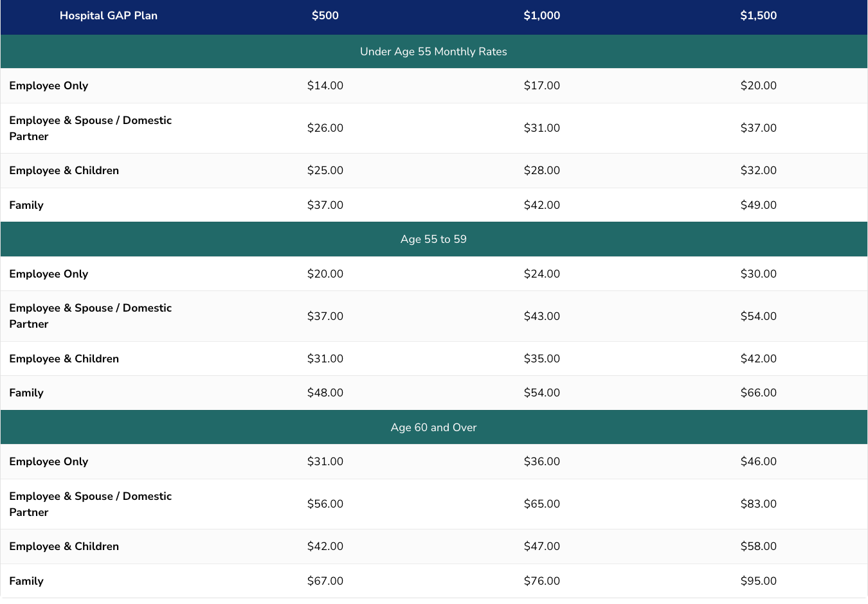
Task: Select the $83.00 spouse rate for age 60+
Action: click(759, 504)
